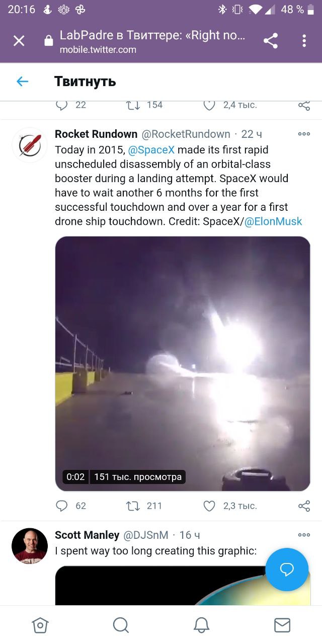Image resolution: width=322 pixels, height=644 pixels.
Task: Reply to the Rocket Rundown tweet
Action: pos(62,506)
